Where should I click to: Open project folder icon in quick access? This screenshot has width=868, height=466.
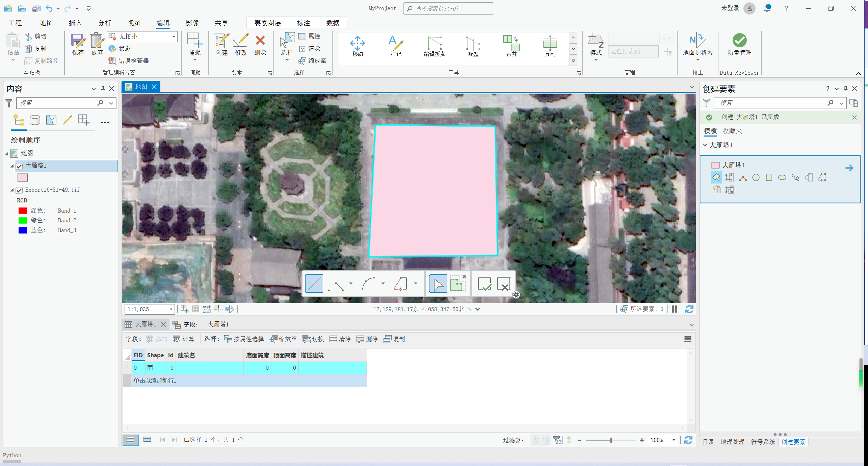pyautogui.click(x=22, y=8)
